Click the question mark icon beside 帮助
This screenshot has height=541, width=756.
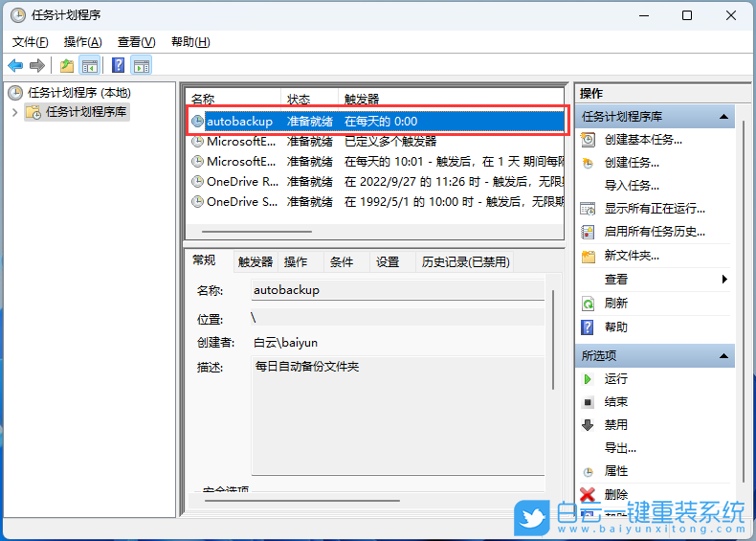tap(588, 327)
